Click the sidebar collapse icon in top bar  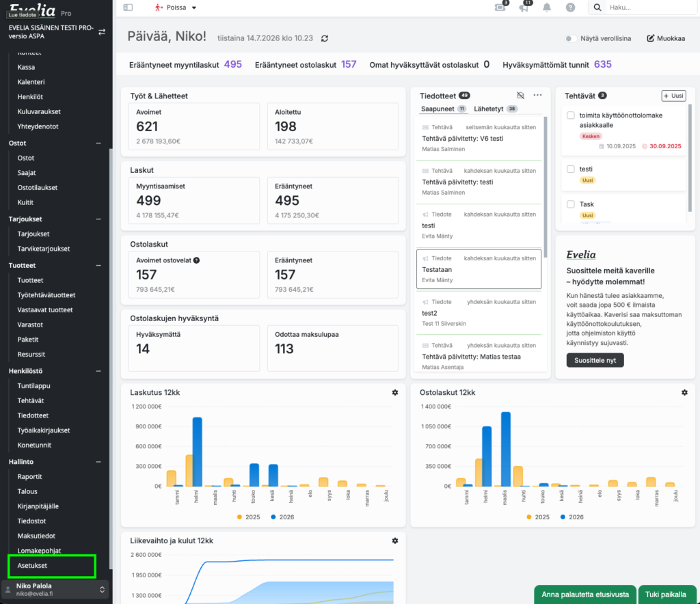(128, 8)
